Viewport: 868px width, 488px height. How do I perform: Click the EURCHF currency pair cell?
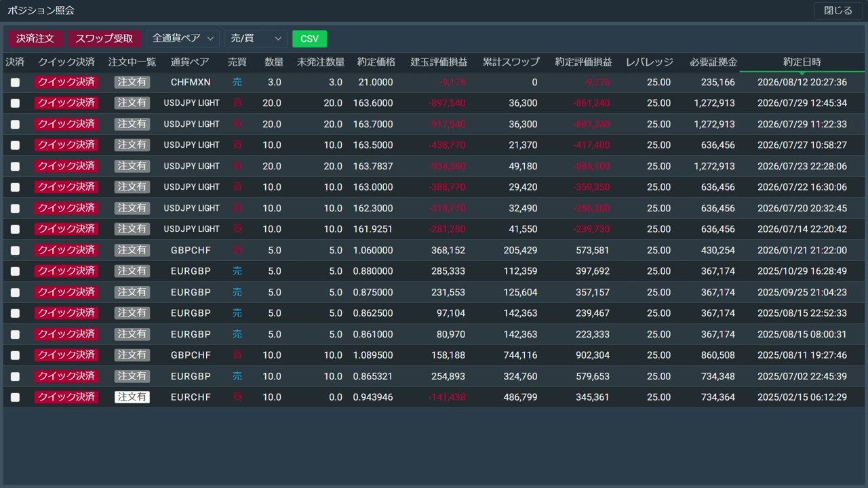191,397
